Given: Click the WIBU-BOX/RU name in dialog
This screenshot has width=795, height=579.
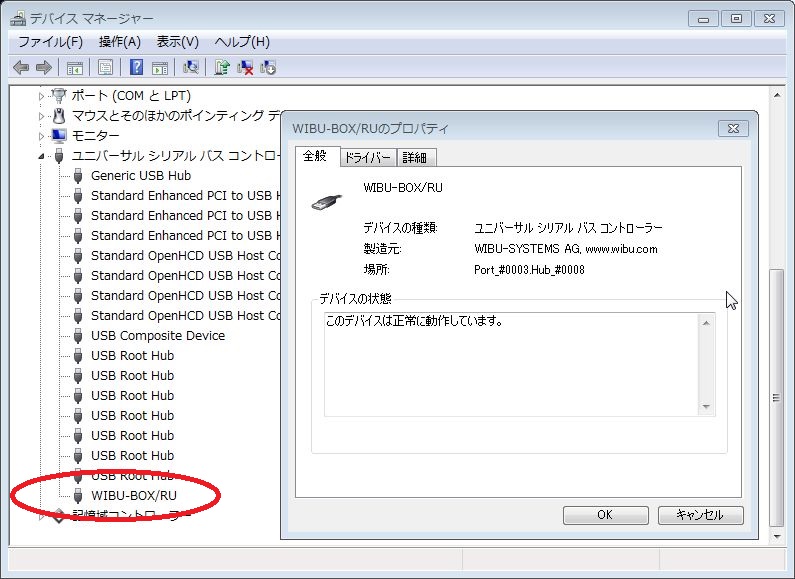Looking at the screenshot, I should click(x=403, y=188).
